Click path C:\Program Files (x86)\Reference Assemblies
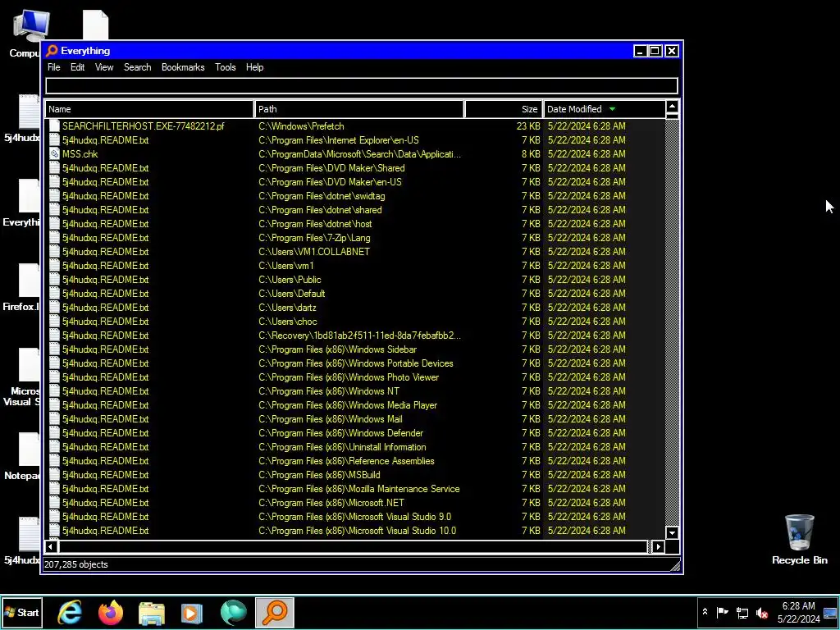The image size is (840, 630). pyautogui.click(x=347, y=461)
